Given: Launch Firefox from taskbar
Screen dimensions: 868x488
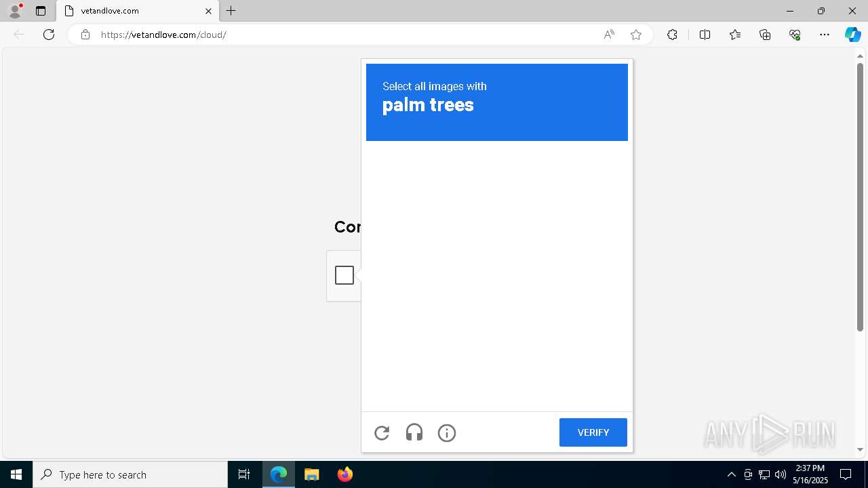Looking at the screenshot, I should point(344,474).
